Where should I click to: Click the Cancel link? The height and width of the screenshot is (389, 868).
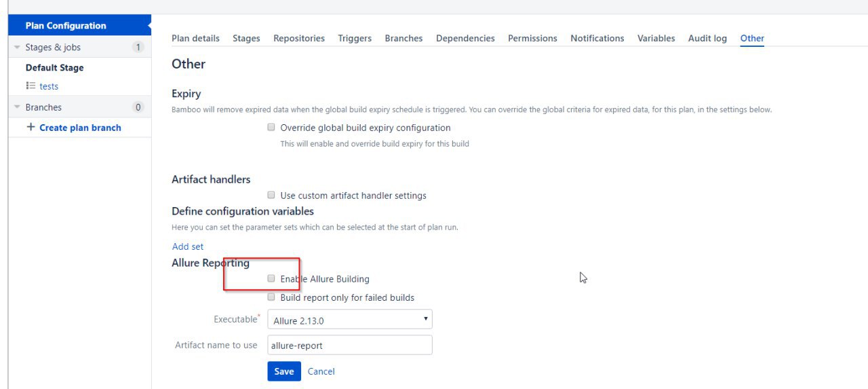[321, 371]
